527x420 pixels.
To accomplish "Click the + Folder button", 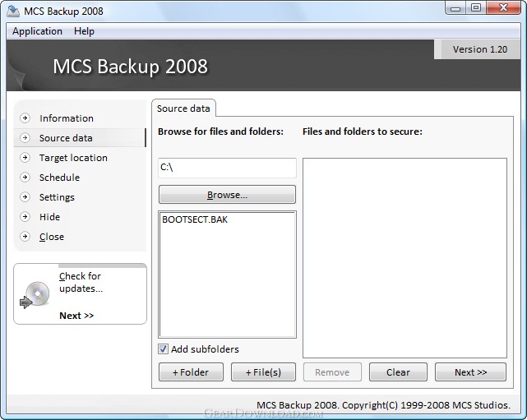I will [191, 372].
